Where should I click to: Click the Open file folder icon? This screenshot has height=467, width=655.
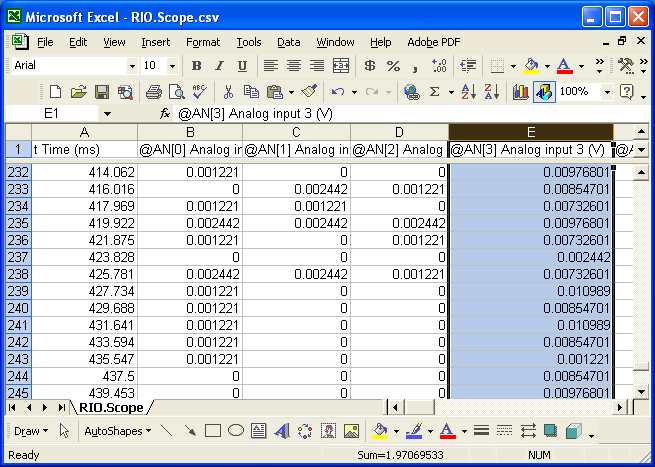(x=78, y=92)
